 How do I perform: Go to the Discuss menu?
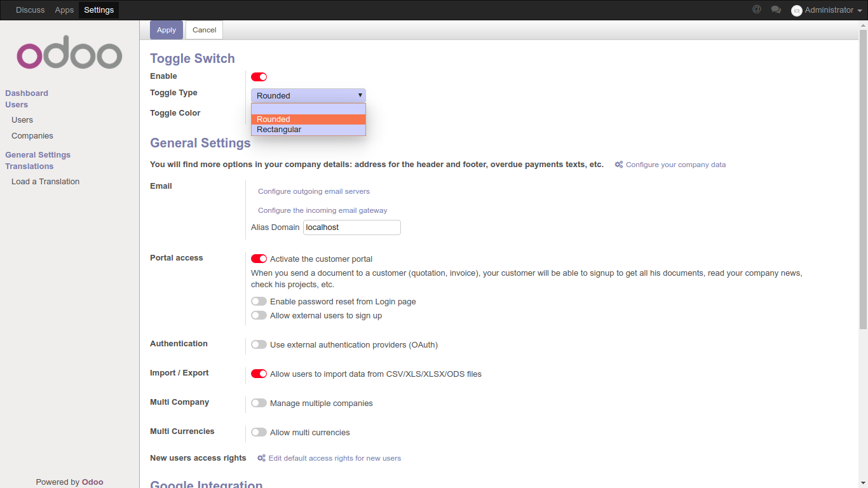[31, 10]
